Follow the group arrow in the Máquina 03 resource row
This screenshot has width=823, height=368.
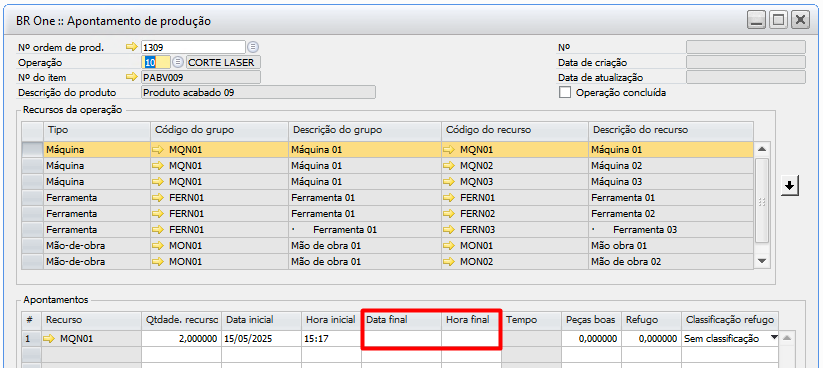[159, 182]
